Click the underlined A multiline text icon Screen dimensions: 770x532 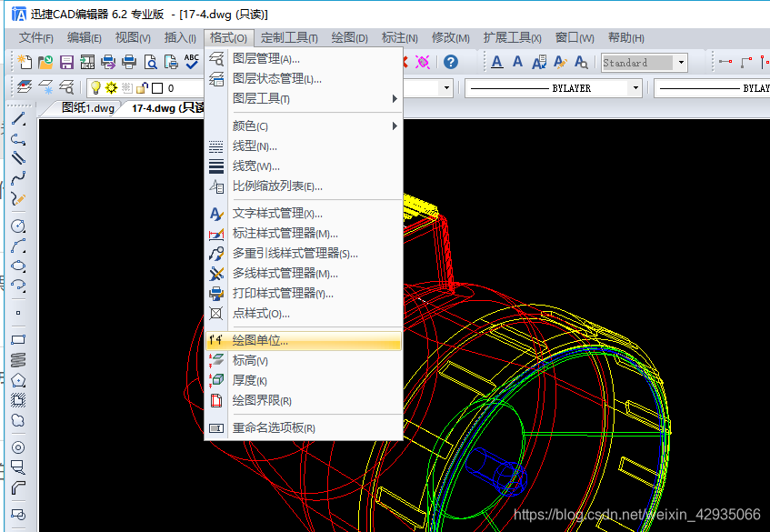coord(497,62)
